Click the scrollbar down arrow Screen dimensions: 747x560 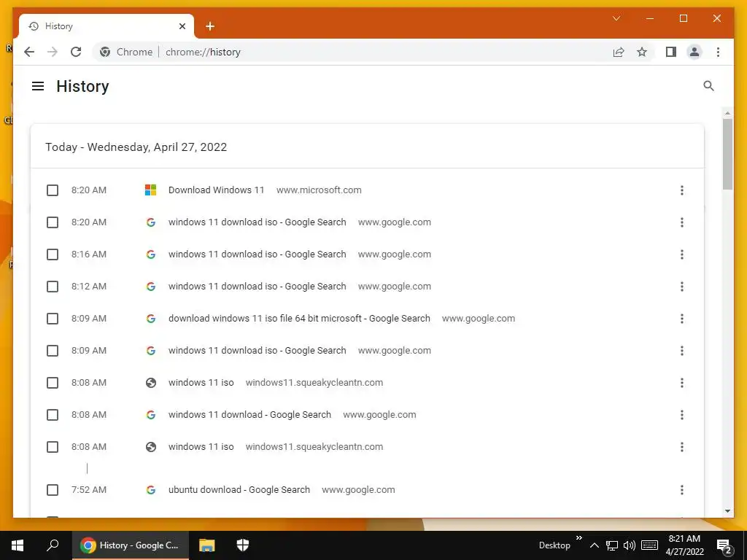(x=727, y=511)
